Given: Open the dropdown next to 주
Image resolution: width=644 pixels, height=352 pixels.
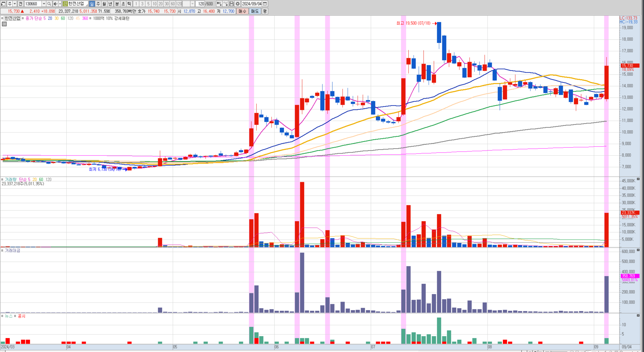Looking at the screenshot, I should (x=15, y=4).
